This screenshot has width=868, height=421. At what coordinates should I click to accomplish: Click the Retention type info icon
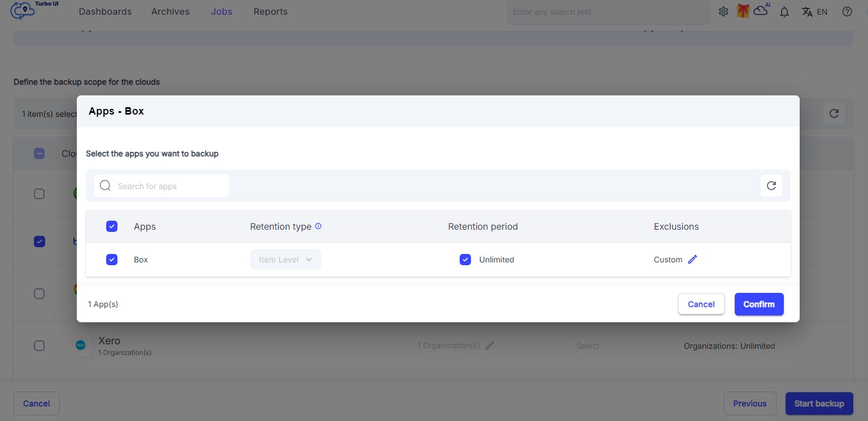[318, 226]
